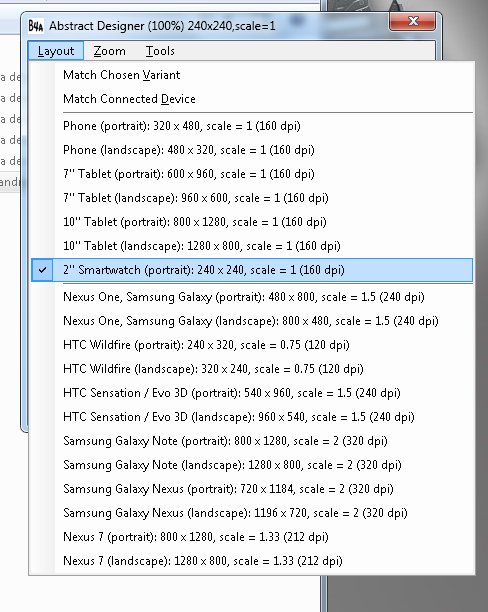This screenshot has height=612, width=488.
Task: Open the Tools menu
Action: click(x=160, y=51)
